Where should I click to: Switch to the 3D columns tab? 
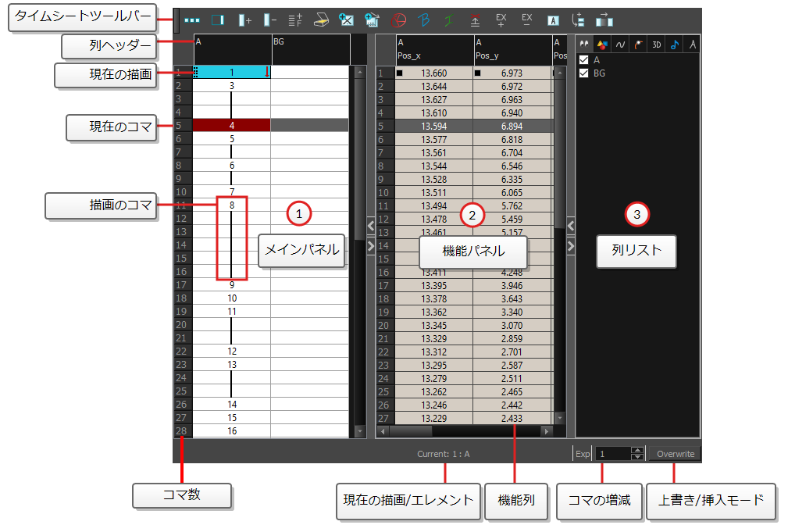tap(657, 45)
